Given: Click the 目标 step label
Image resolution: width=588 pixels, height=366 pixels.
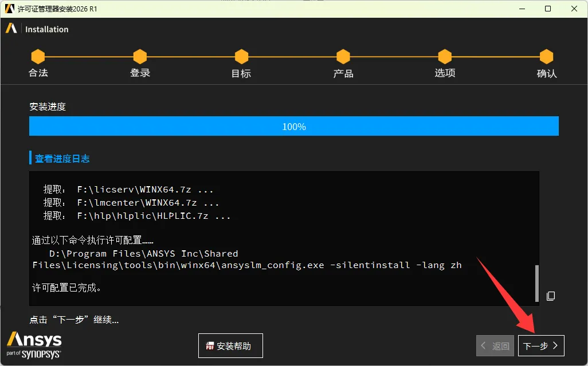Looking at the screenshot, I should click(x=241, y=73).
